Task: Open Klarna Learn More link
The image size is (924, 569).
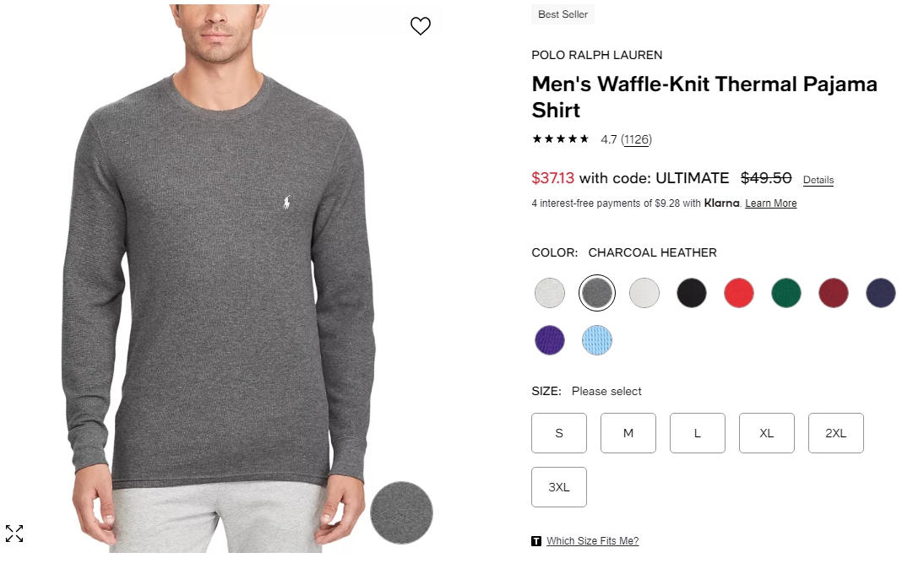Action: point(770,203)
